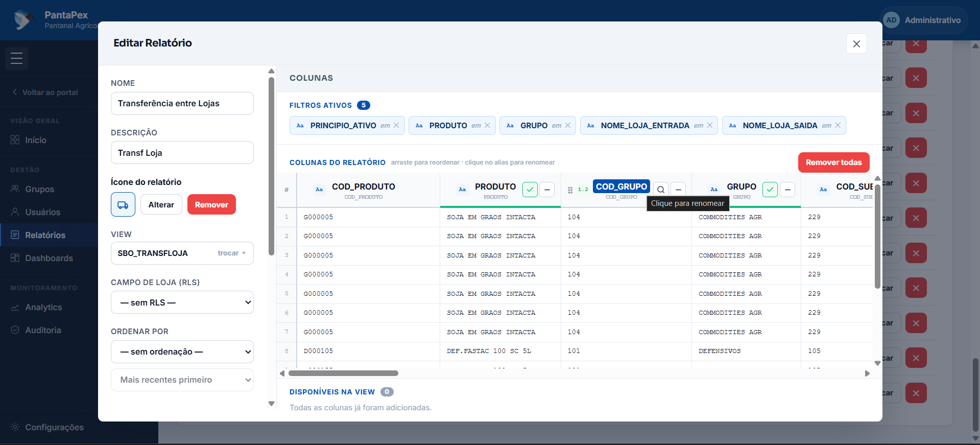Click the horizontal scrollbar of columns table

pos(343,373)
